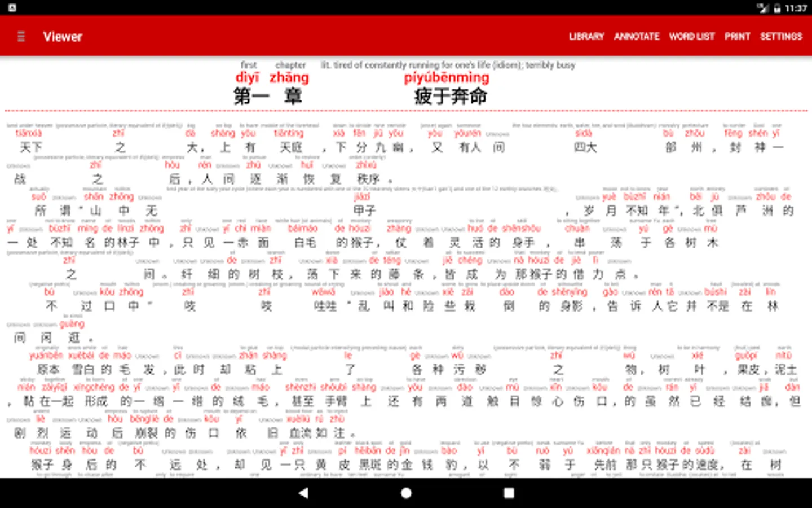Tap the word 秩序

368,179
